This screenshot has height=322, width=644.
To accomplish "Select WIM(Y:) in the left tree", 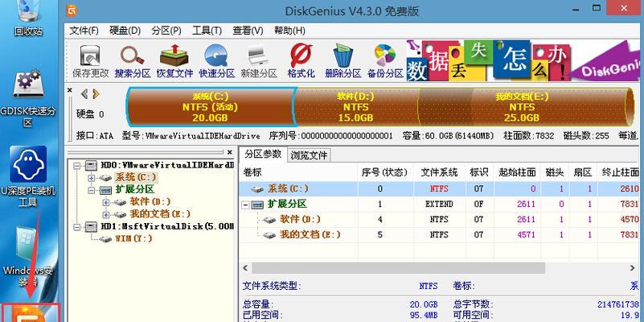I will (x=134, y=238).
